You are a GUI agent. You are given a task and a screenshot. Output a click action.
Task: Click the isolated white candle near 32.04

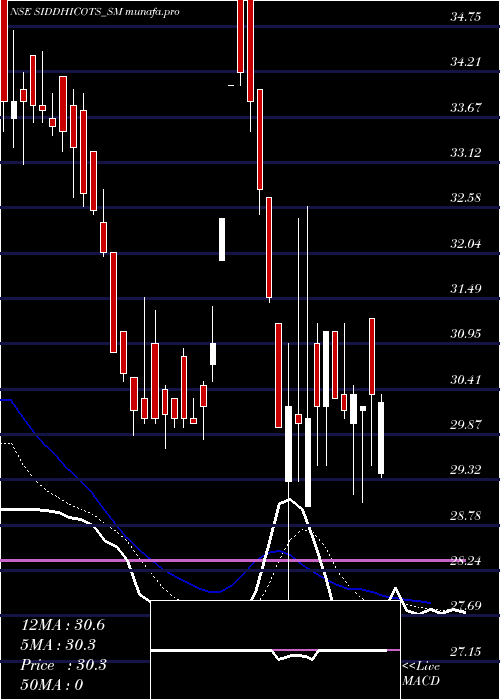coord(222,239)
